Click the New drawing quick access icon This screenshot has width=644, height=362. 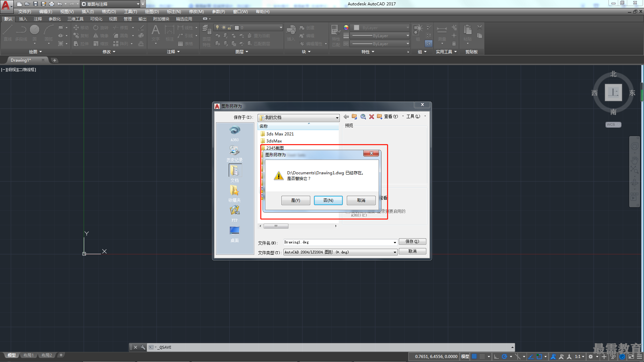click(19, 4)
